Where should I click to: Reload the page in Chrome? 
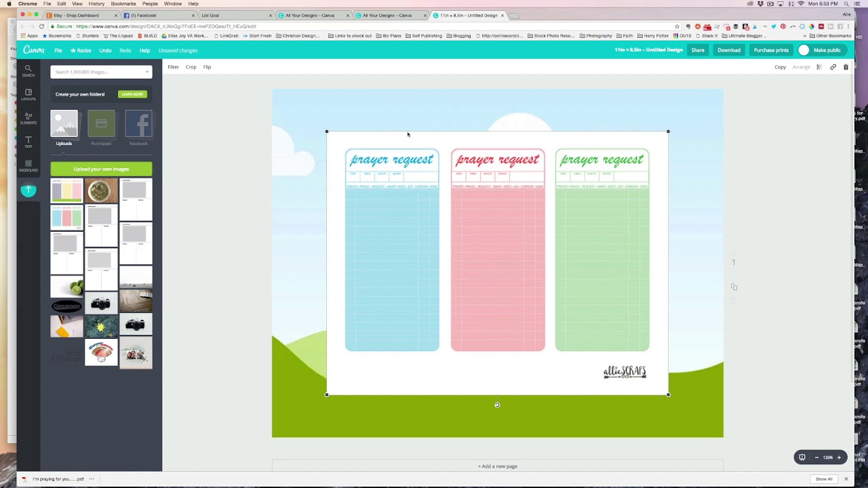coord(41,26)
